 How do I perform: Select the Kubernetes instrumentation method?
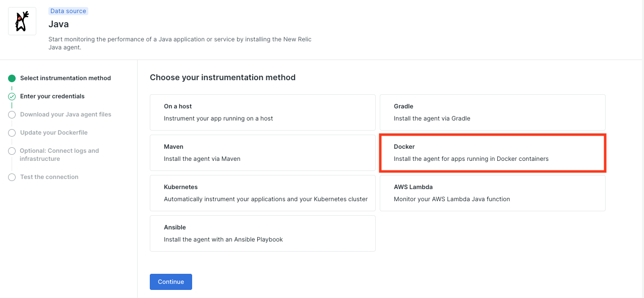(262, 193)
